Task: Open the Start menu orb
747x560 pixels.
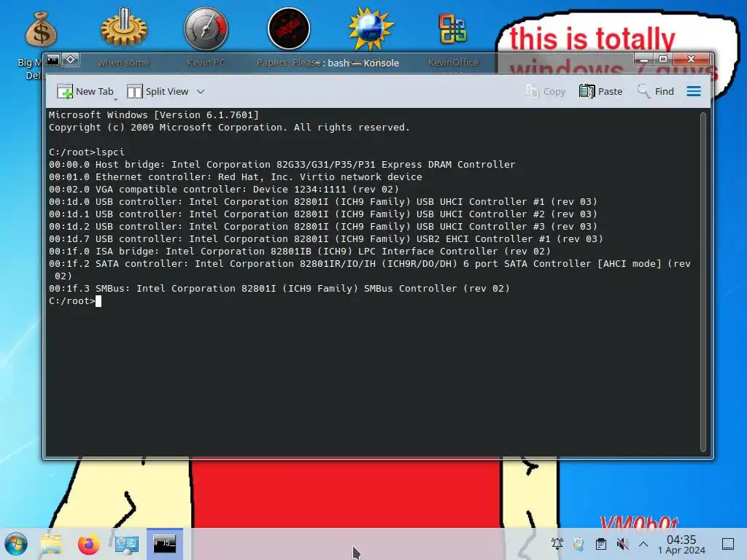Action: point(16,544)
